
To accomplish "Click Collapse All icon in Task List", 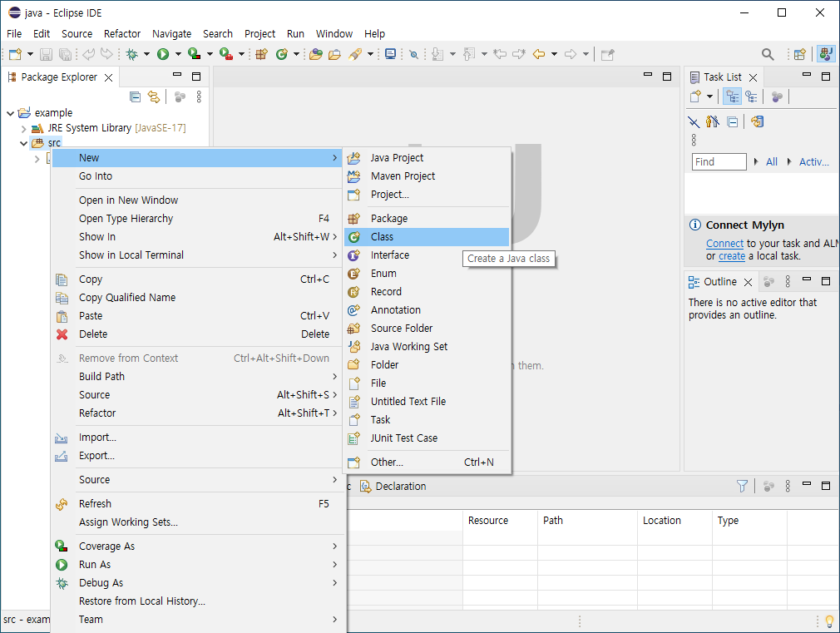I will click(733, 121).
